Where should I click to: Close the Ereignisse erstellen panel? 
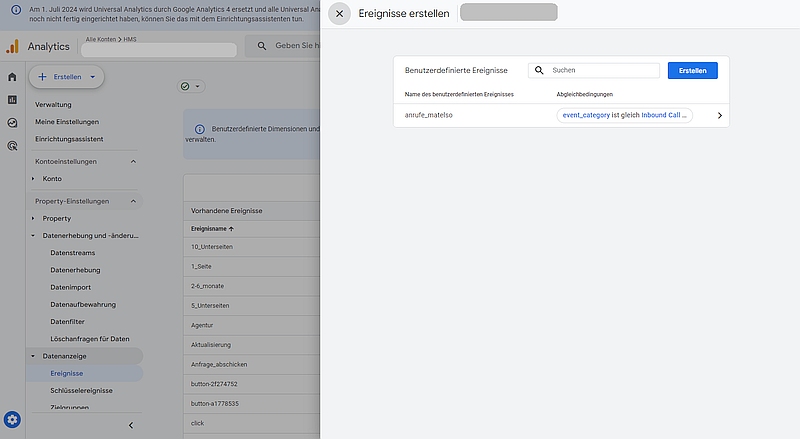pyautogui.click(x=339, y=14)
